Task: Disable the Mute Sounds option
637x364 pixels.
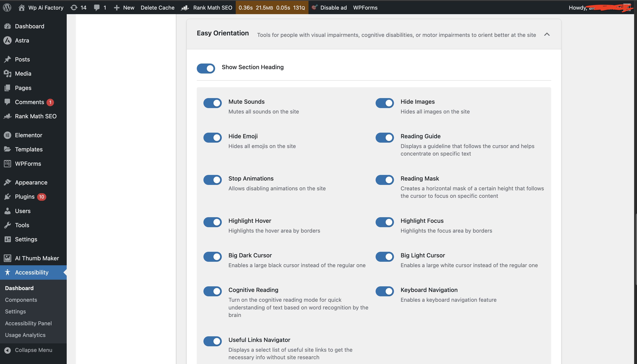Action: (212, 103)
